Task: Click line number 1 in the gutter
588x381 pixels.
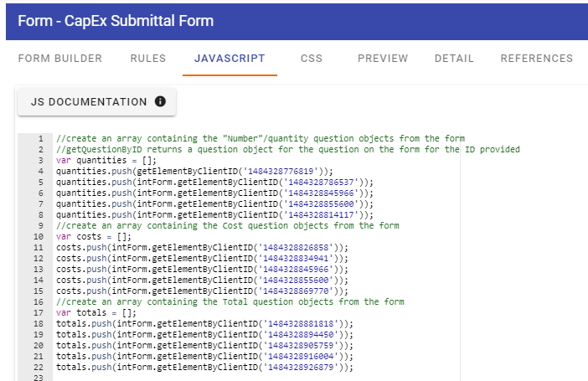Action: pos(40,139)
